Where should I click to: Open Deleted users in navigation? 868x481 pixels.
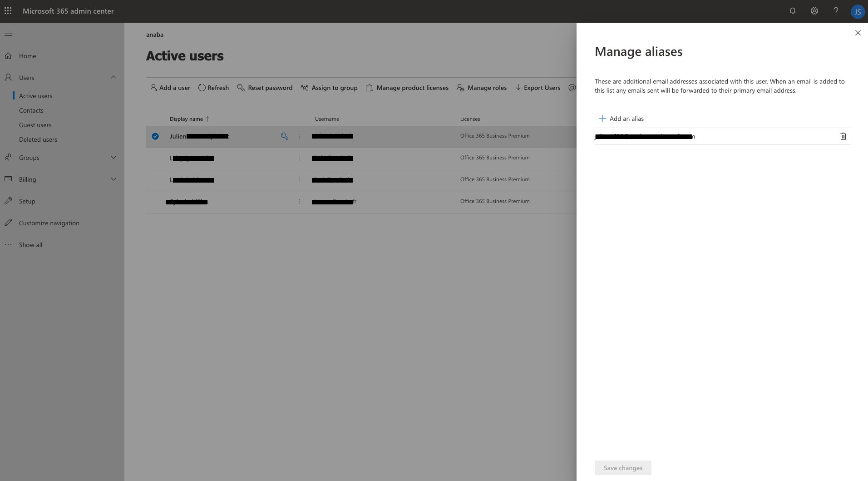38,139
